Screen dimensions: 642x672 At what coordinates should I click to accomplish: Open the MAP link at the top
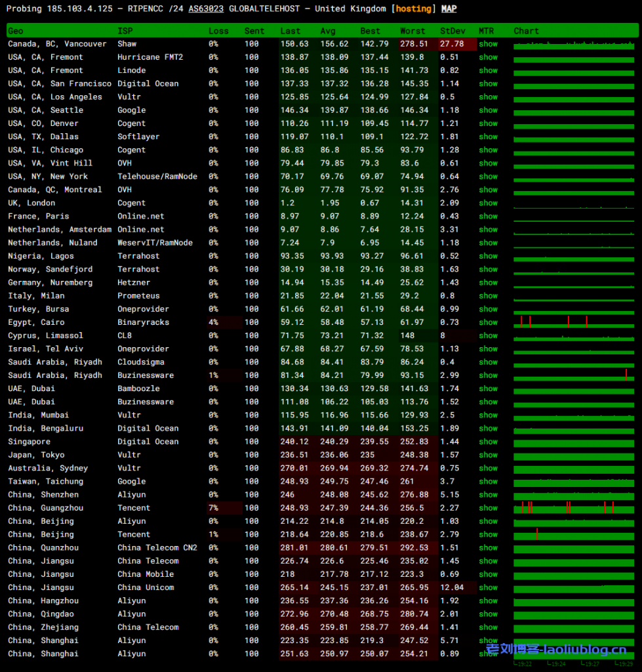[449, 9]
